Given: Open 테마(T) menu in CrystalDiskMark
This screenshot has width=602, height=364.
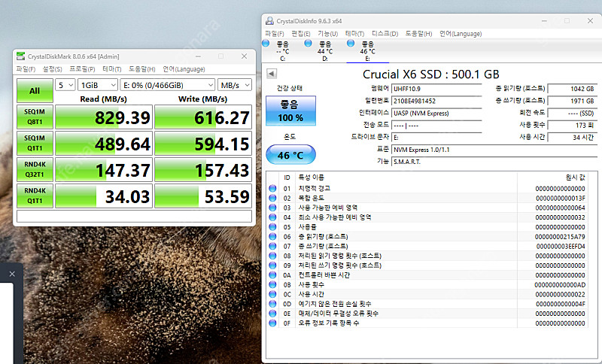Looking at the screenshot, I should [111, 69].
